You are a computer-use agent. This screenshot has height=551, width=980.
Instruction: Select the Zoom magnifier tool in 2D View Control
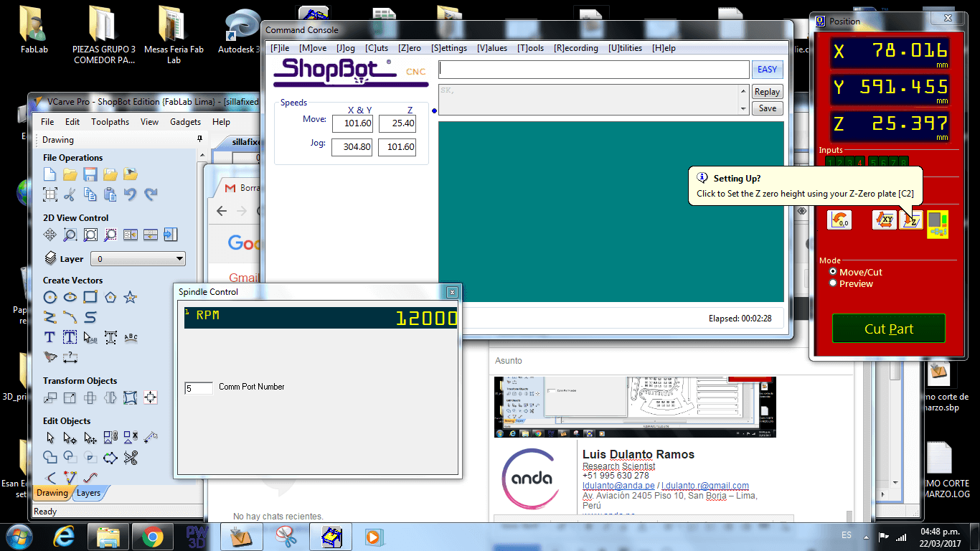(x=70, y=235)
